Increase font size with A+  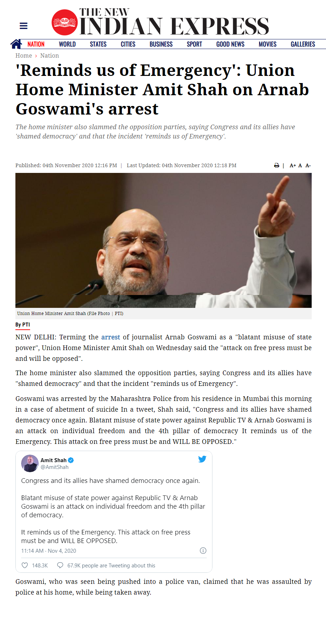(x=293, y=165)
